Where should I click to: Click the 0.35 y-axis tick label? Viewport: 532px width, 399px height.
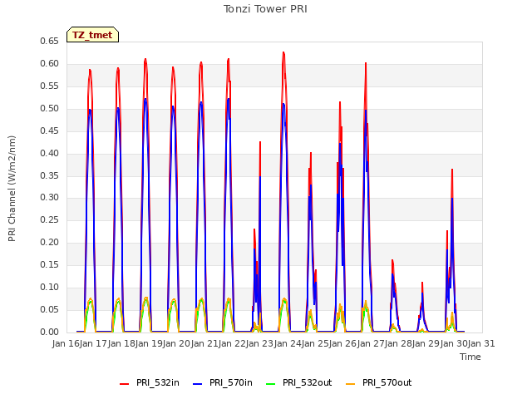tap(50, 175)
